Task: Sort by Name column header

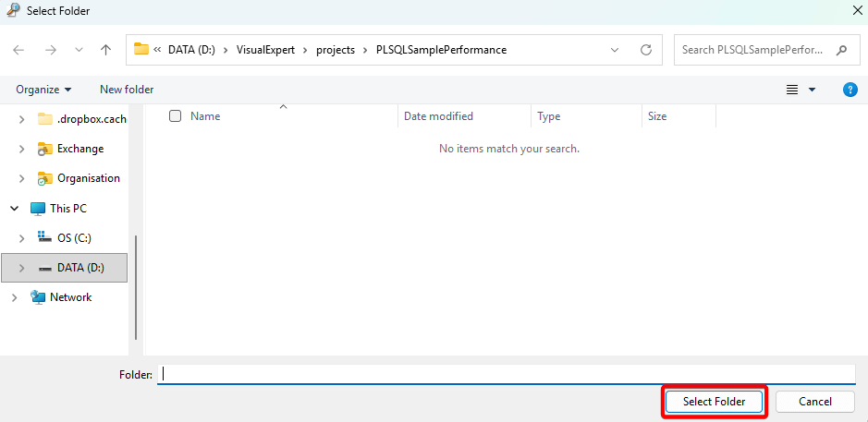Action: [x=205, y=116]
